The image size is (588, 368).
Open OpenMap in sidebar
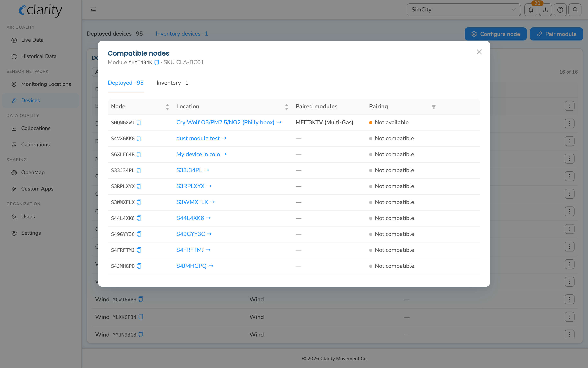point(41,172)
